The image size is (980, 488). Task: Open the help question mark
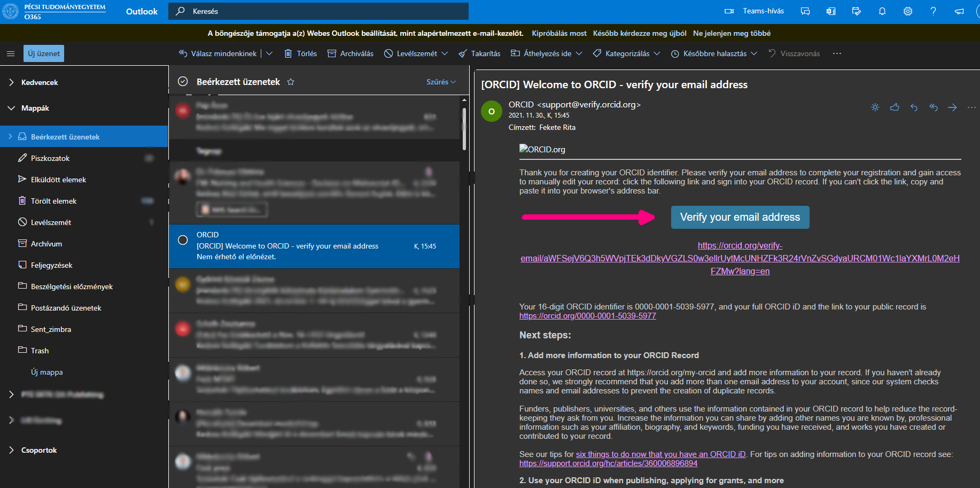934,11
